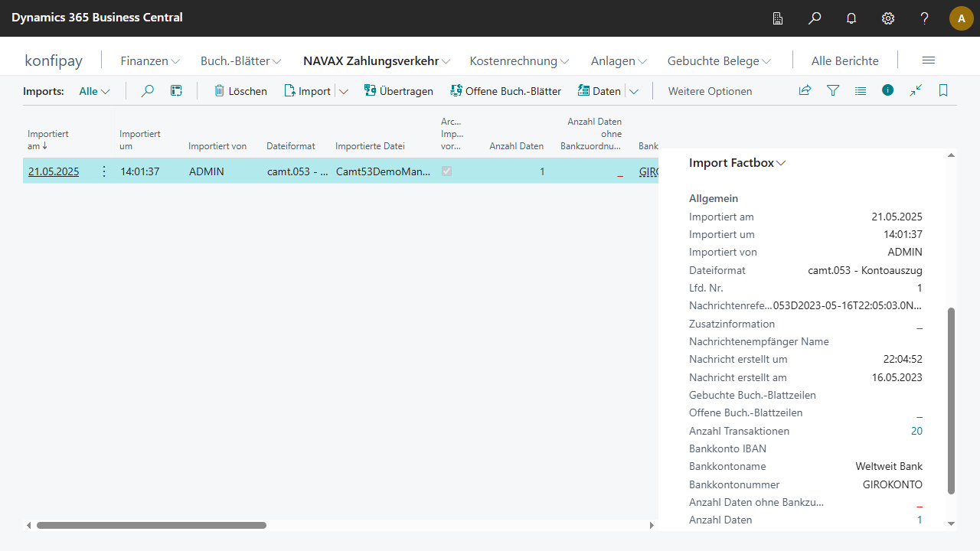This screenshot has width=980, height=551.
Task: Open the notifications bell
Action: (851, 18)
